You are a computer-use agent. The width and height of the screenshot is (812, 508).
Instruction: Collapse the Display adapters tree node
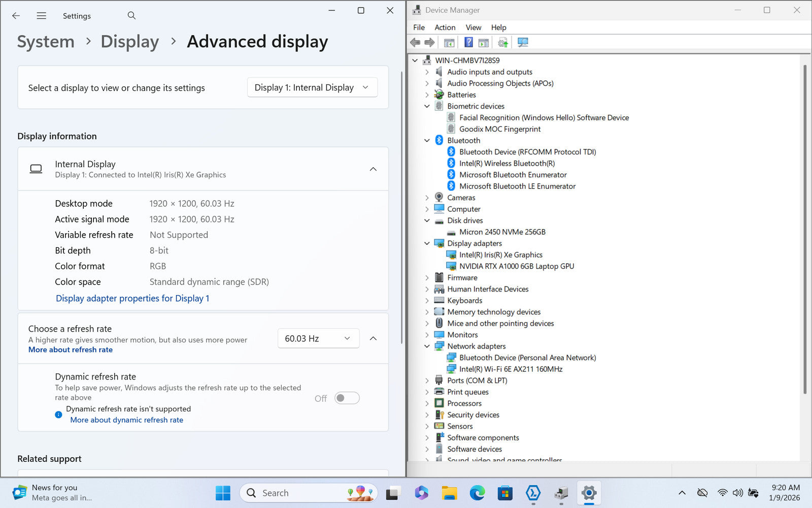[x=427, y=243]
